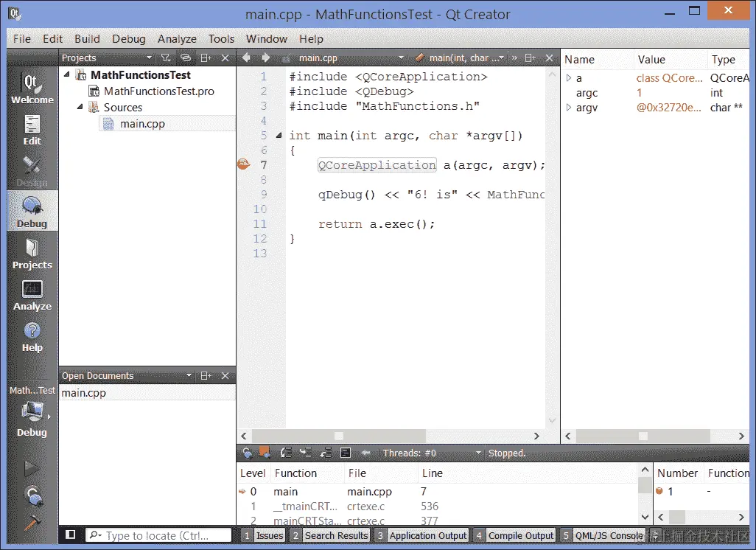Viewport: 756px width, 550px height.
Task: Show Compile Output pane
Action: pyautogui.click(x=514, y=535)
